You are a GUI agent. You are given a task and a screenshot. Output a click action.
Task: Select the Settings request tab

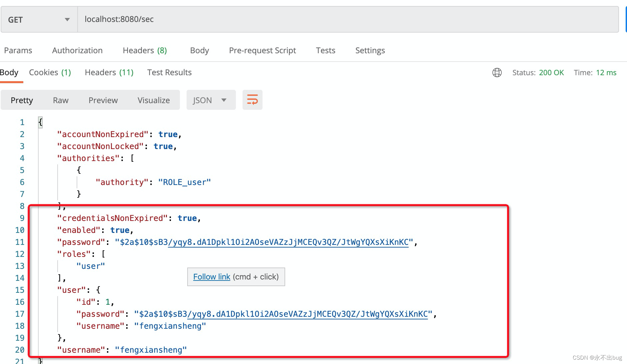(370, 50)
